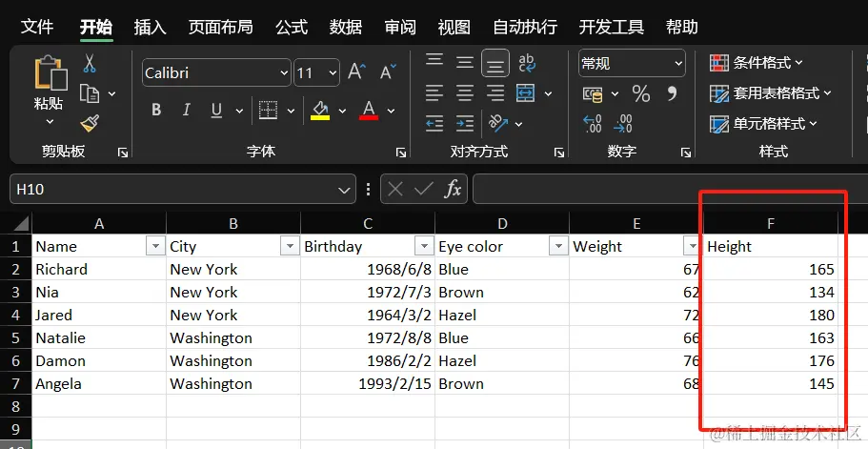
Task: Open the font size 11 dropdown
Action: pyautogui.click(x=333, y=72)
